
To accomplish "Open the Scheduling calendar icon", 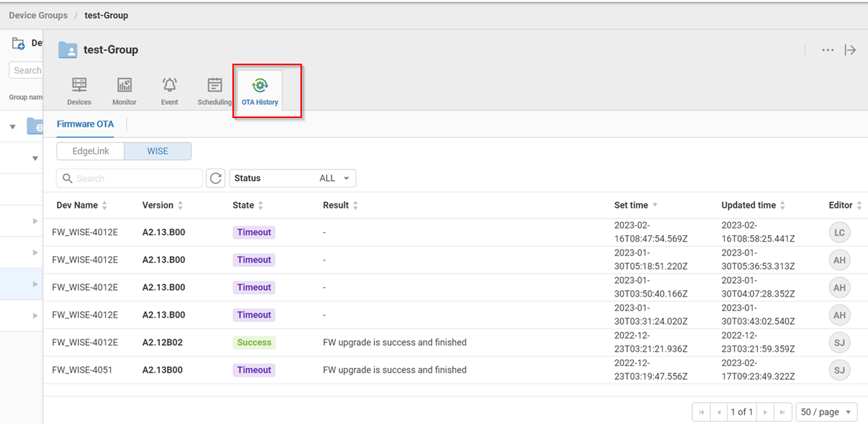I will [x=214, y=85].
